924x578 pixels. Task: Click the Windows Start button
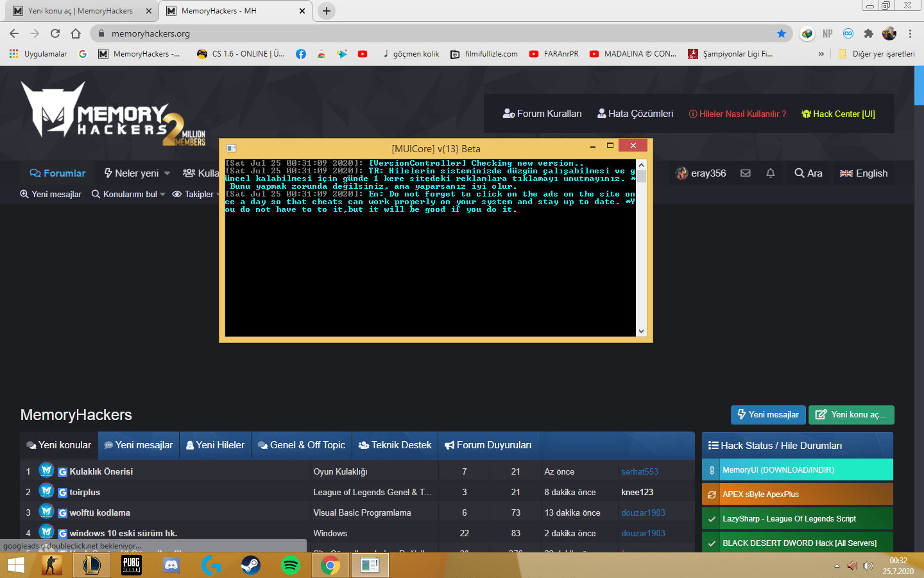click(x=15, y=565)
